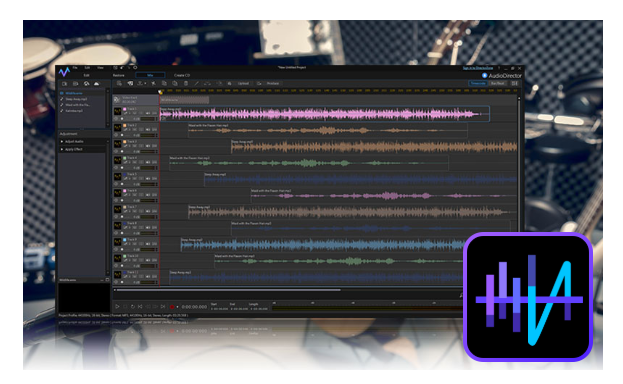Screen dimensions: 623x384
Task: Click the Track 1 pink color swatch
Action: pyautogui.click(x=125, y=109)
